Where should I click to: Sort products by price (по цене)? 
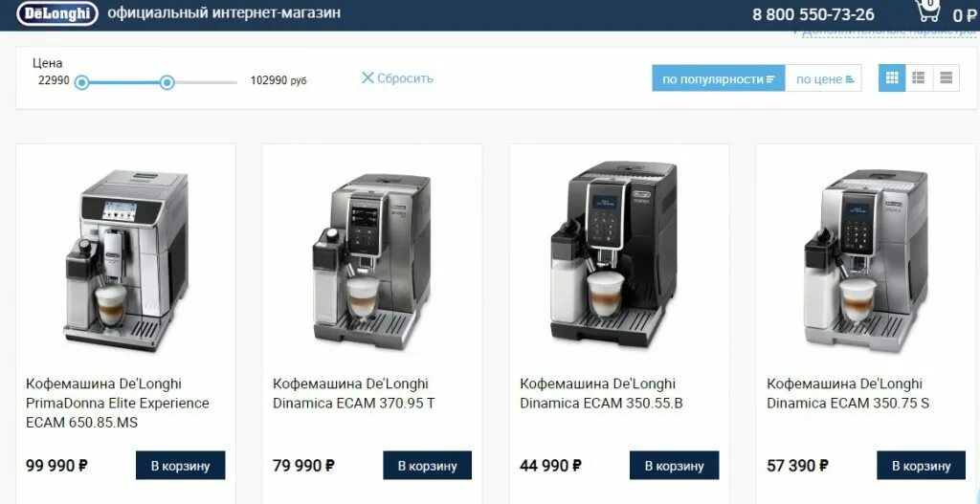(823, 78)
